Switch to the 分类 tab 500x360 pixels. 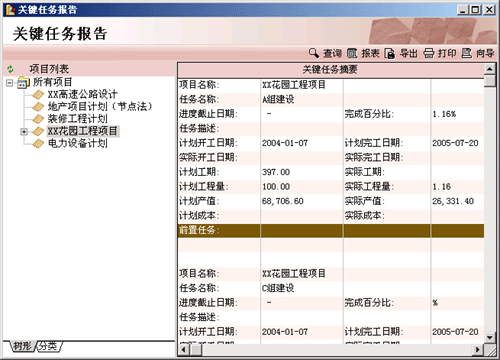click(x=48, y=346)
